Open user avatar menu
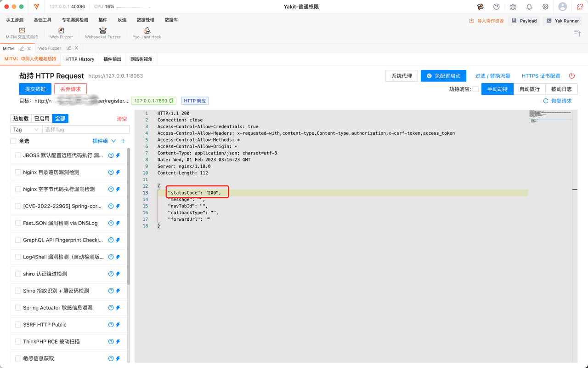Image resolution: width=588 pixels, height=368 pixels. tap(563, 7)
